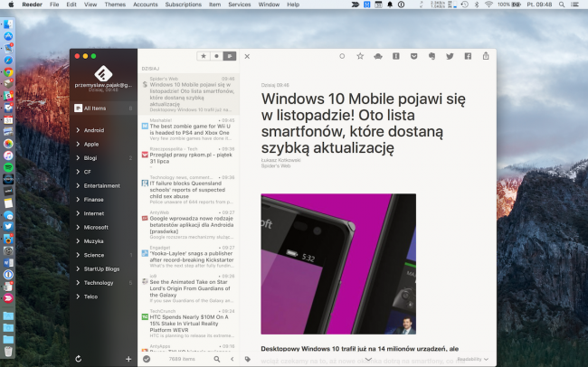Star the current article

pos(360,56)
